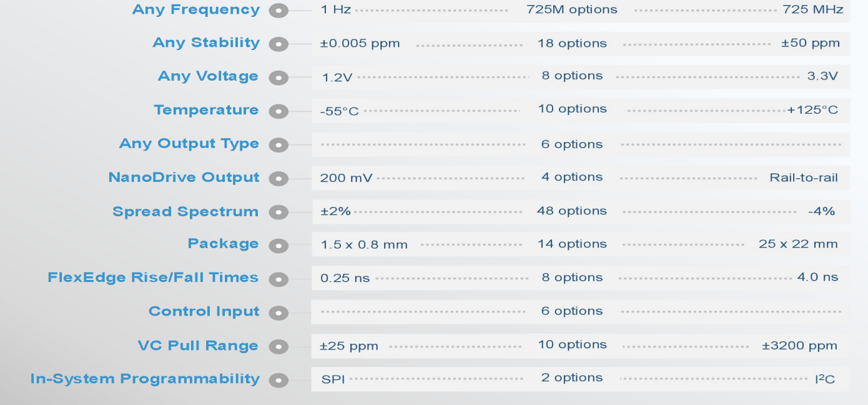This screenshot has height=405, width=868.
Task: Select the In-System Programmability label
Action: (x=145, y=379)
